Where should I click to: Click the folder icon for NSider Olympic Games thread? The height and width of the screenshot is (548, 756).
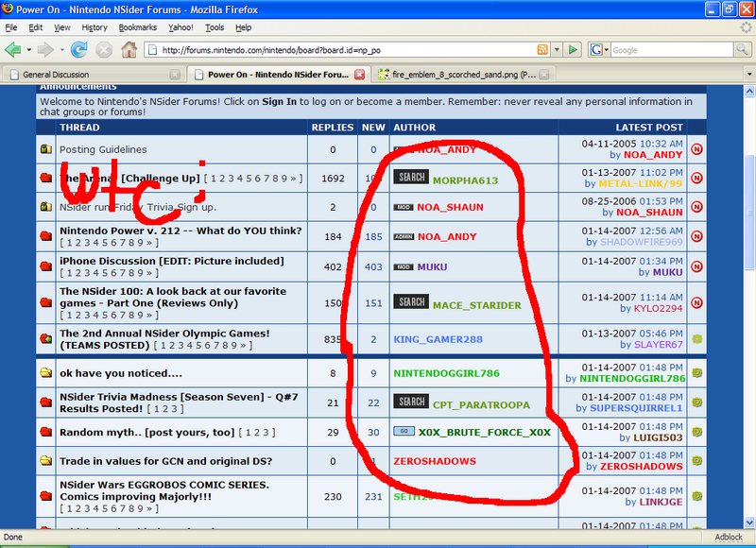click(x=45, y=339)
